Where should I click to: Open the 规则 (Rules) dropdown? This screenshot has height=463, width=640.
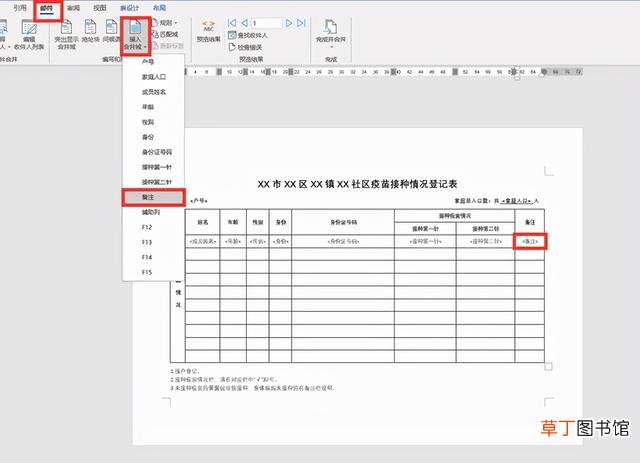(165, 23)
